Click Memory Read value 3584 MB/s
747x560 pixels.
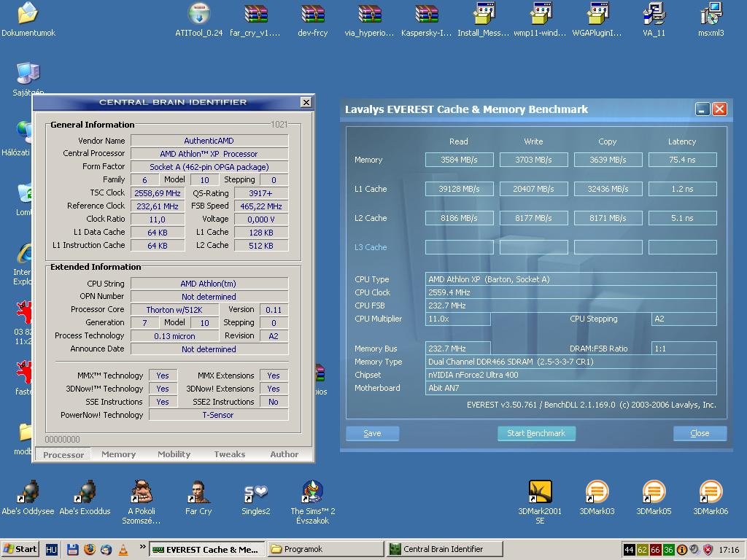(x=460, y=160)
